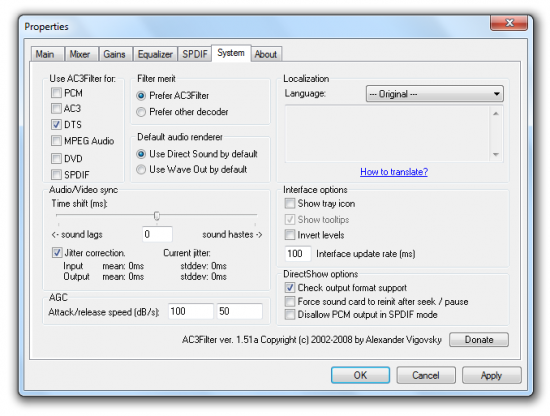
Task: Tick the Show tray icon option
Action: point(290,203)
